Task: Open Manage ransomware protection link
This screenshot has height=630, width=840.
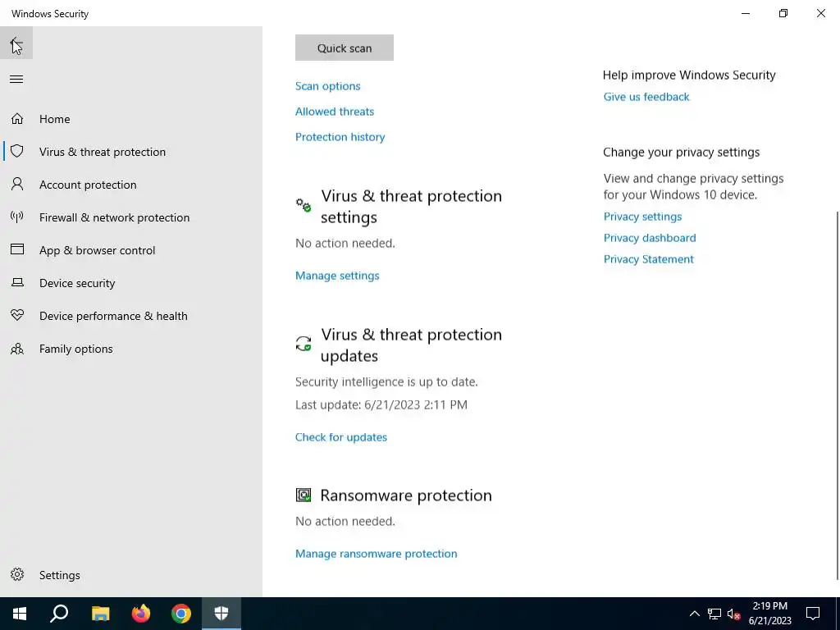Action: [x=376, y=554]
